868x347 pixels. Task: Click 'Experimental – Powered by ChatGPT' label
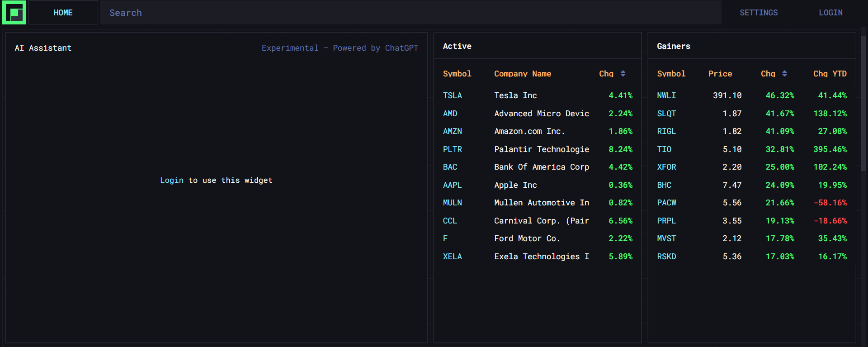tap(340, 48)
